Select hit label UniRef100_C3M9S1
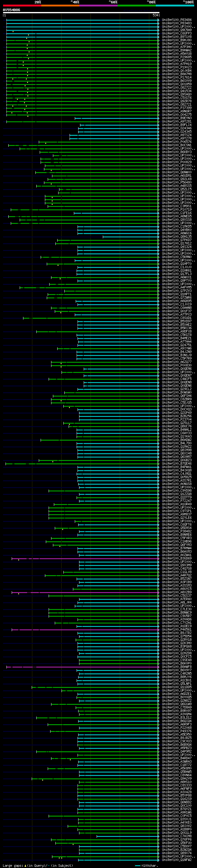 (177, 206)
